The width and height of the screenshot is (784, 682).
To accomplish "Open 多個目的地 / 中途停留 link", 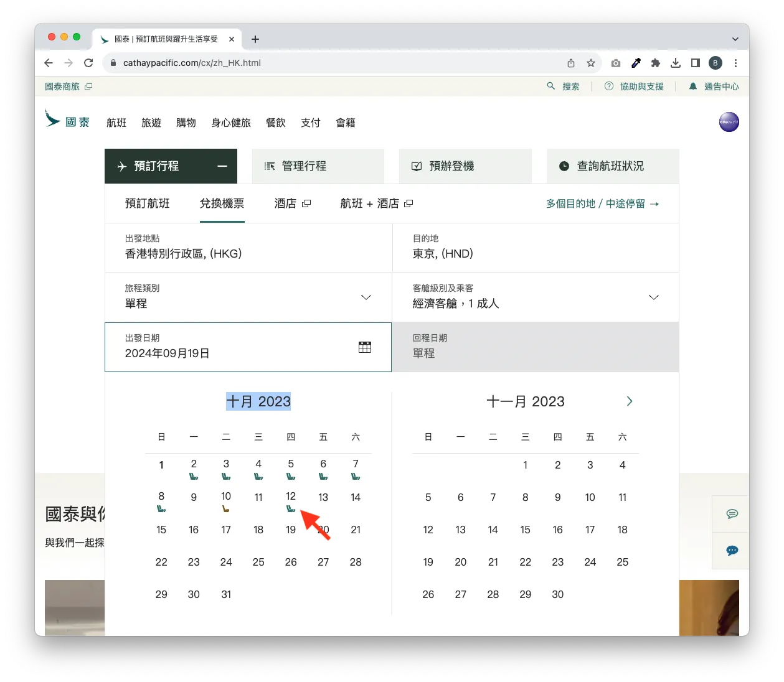I will [602, 203].
